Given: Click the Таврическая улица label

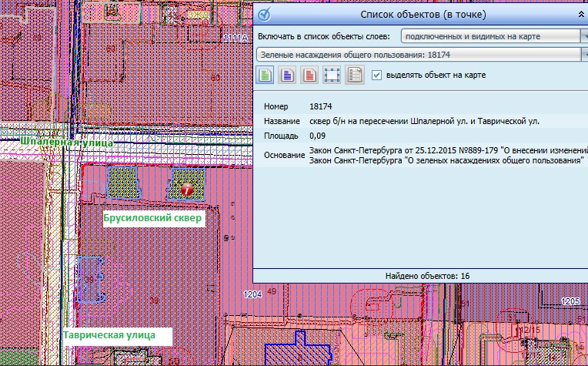Looking at the screenshot, I should (x=109, y=335).
